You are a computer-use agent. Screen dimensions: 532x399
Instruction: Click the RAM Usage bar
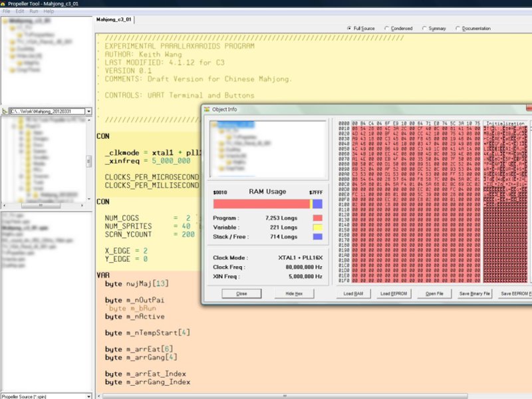click(x=268, y=203)
